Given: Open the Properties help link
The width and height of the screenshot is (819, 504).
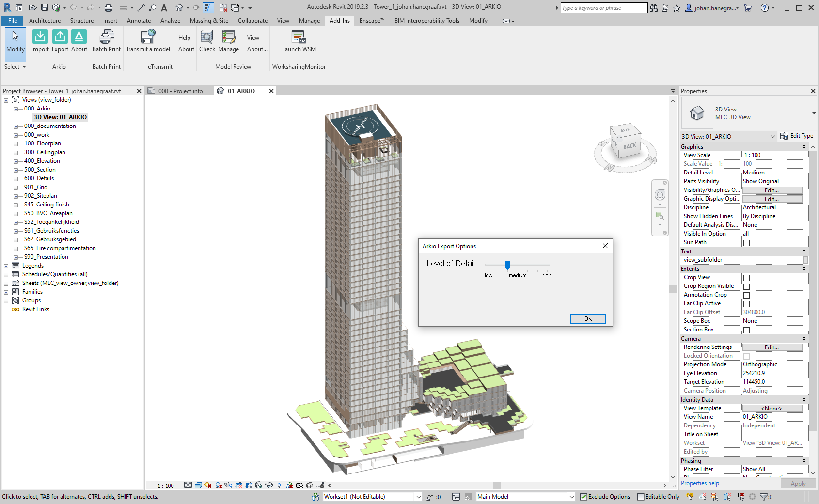Looking at the screenshot, I should (x=700, y=483).
